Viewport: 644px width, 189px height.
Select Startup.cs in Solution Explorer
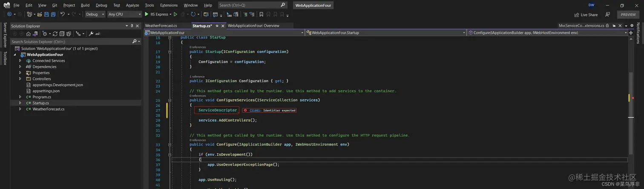coord(40,103)
